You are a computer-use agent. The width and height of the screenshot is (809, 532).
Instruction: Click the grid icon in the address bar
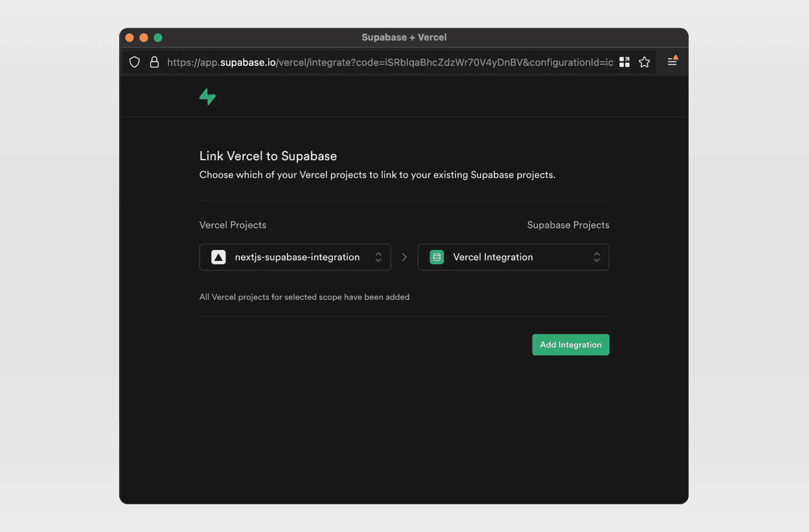point(624,62)
